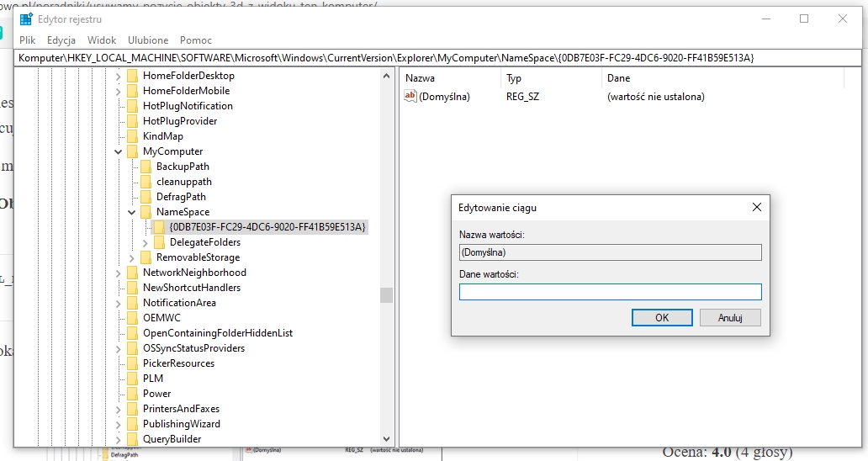Click the HotPlugNotification folder icon

(132, 106)
